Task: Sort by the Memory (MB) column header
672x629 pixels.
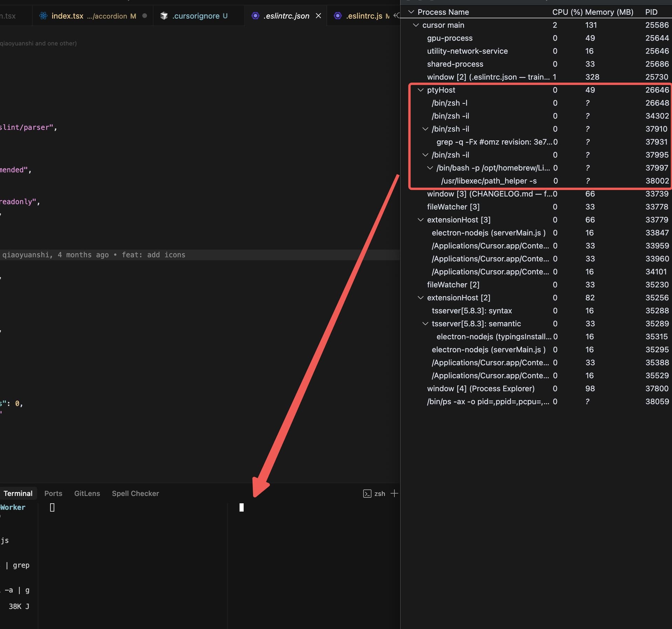Action: coord(609,12)
